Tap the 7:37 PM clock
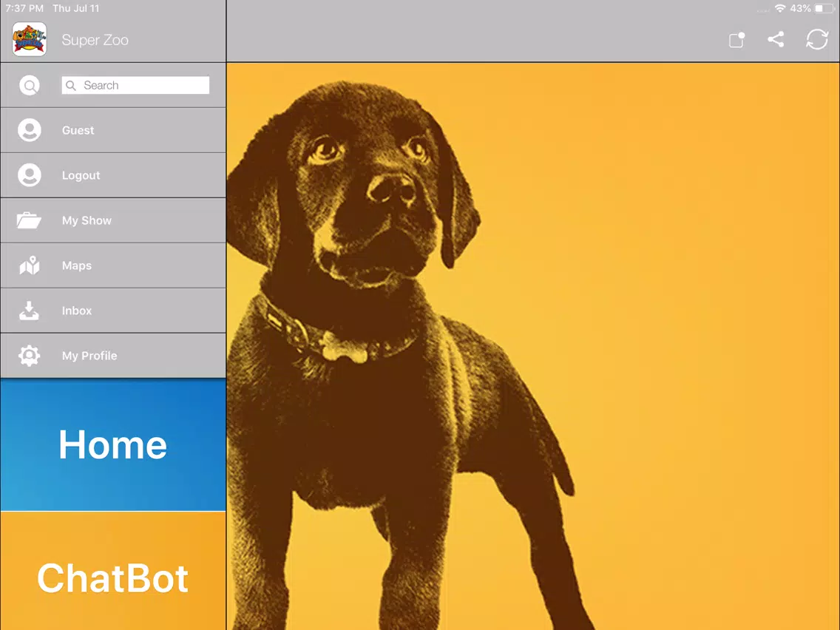Image resolution: width=840 pixels, height=630 pixels. pos(24,9)
